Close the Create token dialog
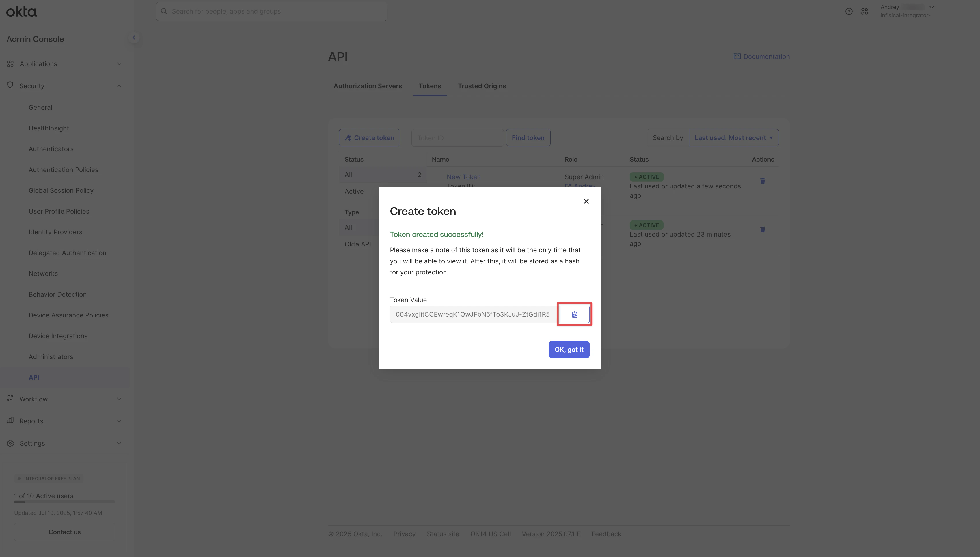 click(586, 201)
